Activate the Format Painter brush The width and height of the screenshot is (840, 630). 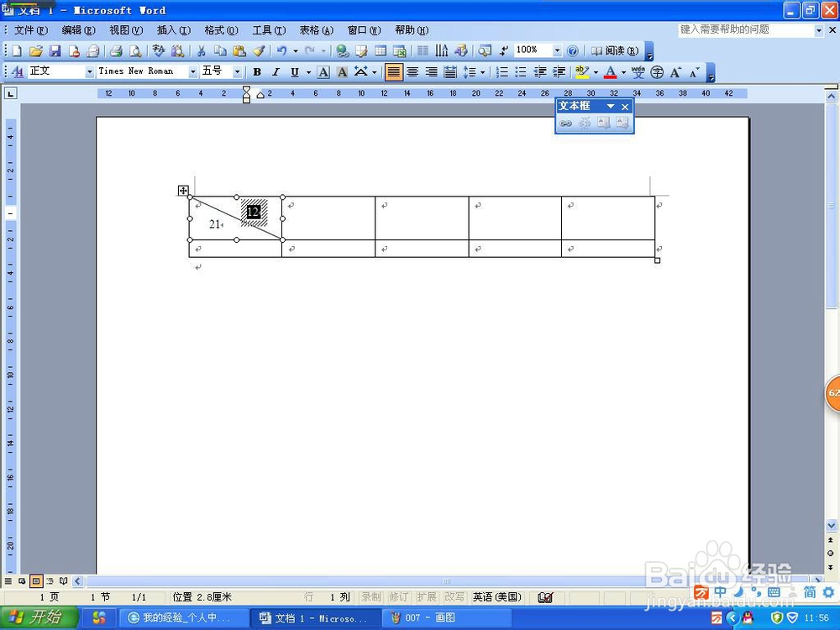tap(259, 51)
